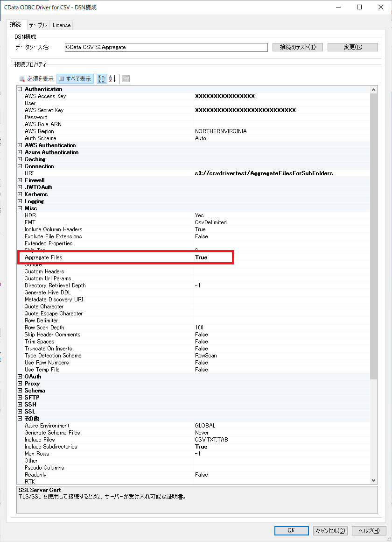
Task: Click the キャンセル(C) button
Action: point(330,531)
